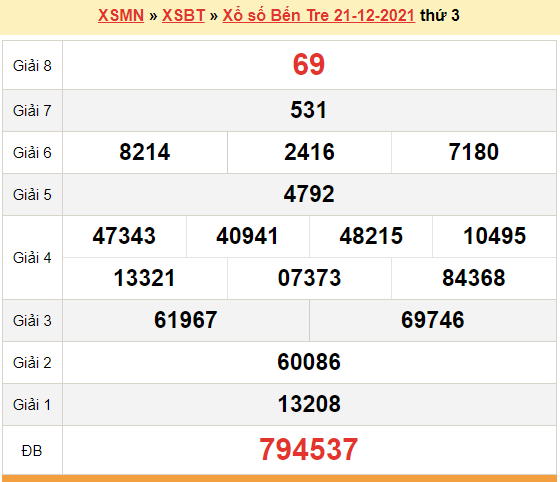Click Giải 4 number 10495

coord(495,236)
